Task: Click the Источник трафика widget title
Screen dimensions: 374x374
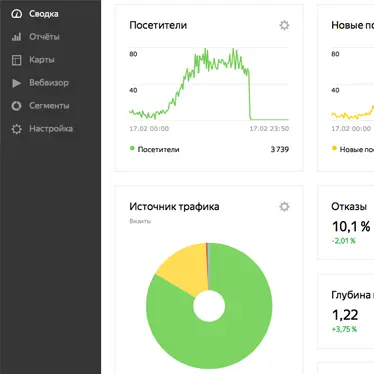Action: point(174,207)
